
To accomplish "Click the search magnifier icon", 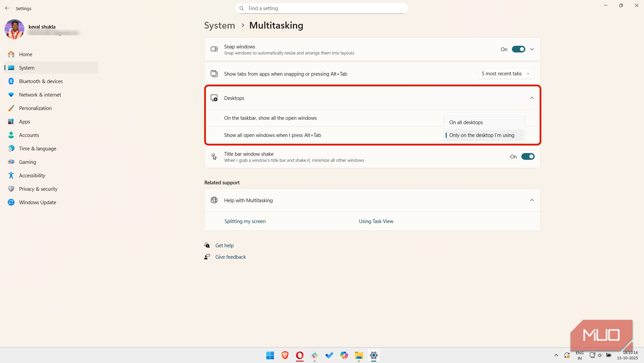I will click(x=242, y=8).
